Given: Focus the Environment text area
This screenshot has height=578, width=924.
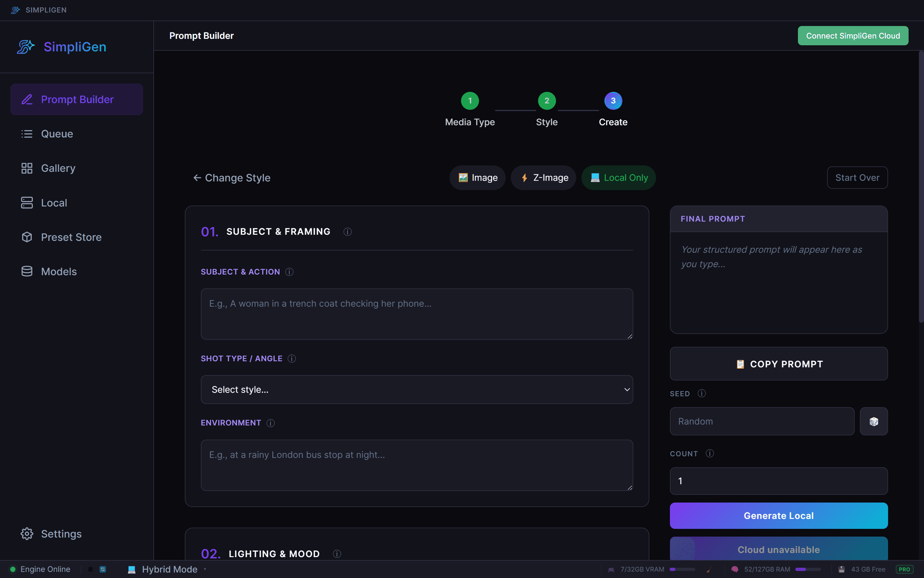Looking at the screenshot, I should (417, 465).
